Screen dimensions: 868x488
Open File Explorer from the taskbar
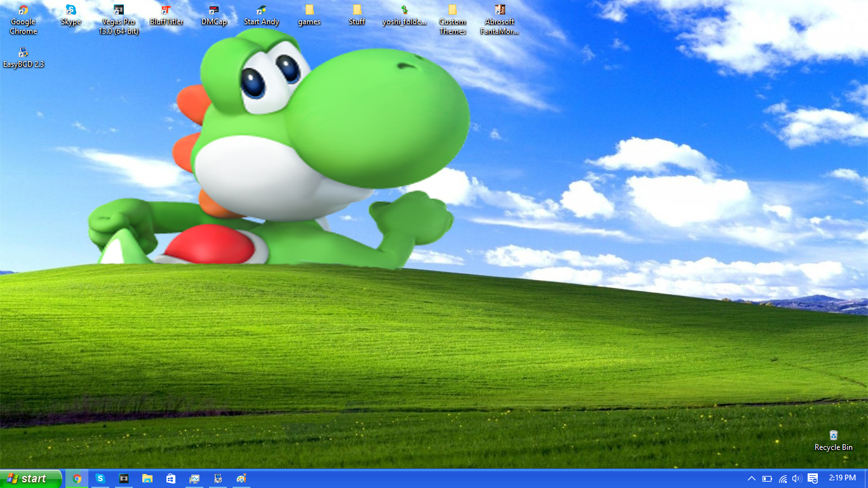click(147, 478)
